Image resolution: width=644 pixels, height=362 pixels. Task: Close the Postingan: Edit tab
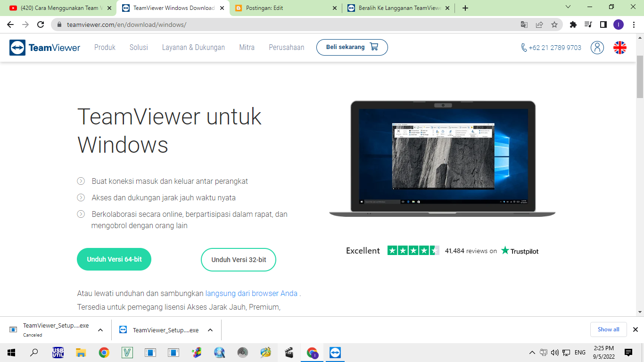335,8
